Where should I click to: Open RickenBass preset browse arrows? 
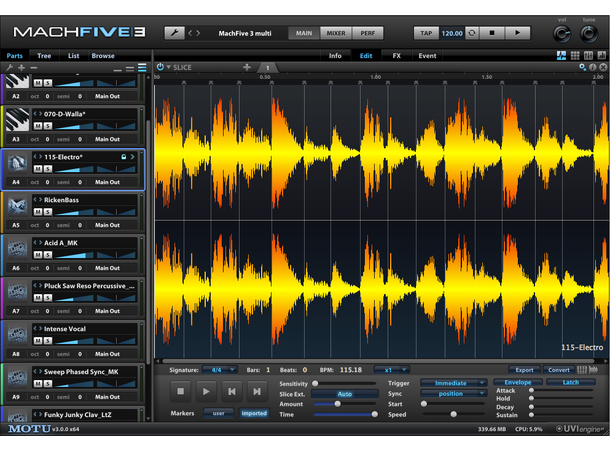point(38,200)
